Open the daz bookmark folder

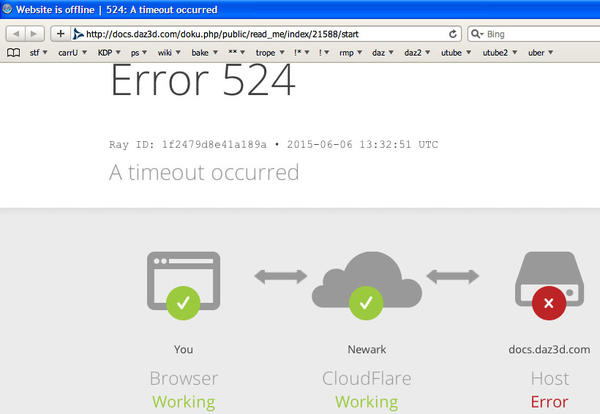(x=383, y=52)
